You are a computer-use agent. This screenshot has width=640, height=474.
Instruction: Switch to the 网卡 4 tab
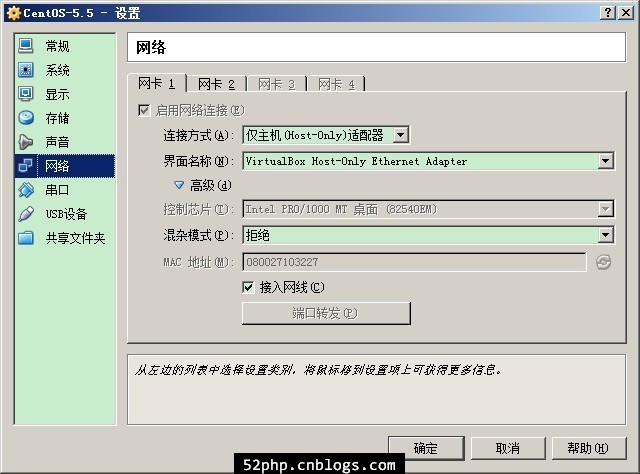coord(336,85)
